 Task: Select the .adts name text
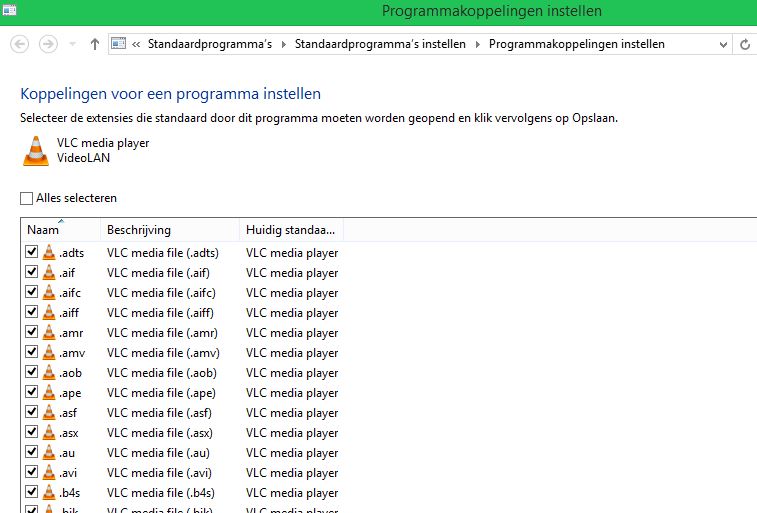pyautogui.click(x=71, y=253)
